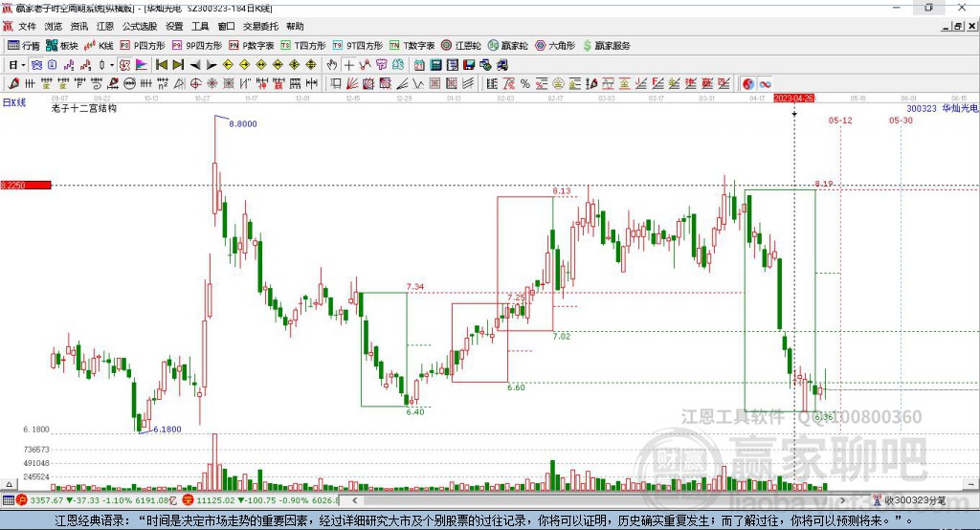980x530 pixels.
Task: Open the 公式选股 menu
Action: point(140,26)
